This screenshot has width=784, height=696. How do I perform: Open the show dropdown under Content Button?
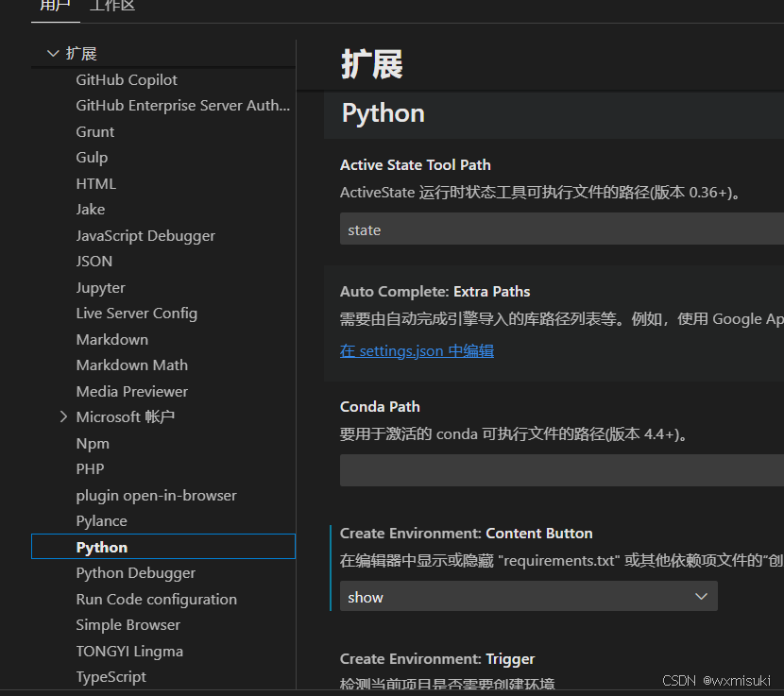(x=527, y=596)
